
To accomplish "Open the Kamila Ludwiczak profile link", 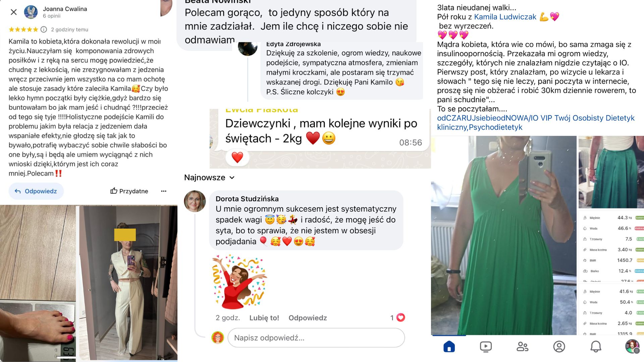I will tap(505, 17).
